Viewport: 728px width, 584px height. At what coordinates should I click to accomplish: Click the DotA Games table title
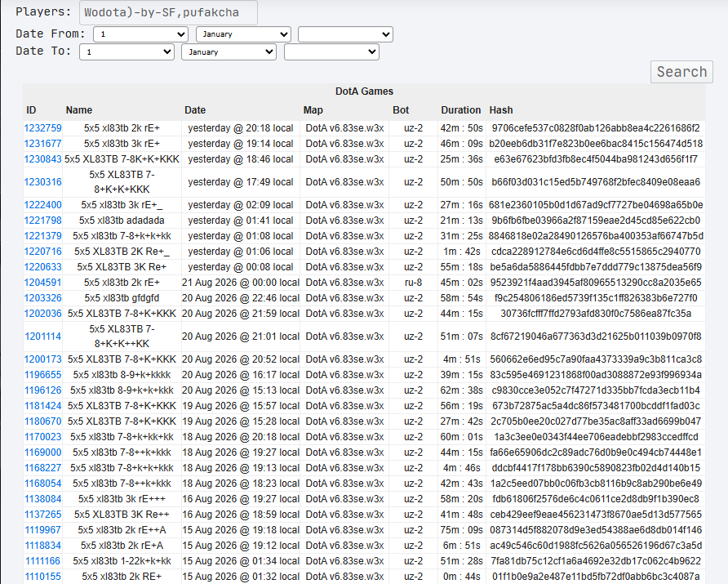click(x=365, y=91)
